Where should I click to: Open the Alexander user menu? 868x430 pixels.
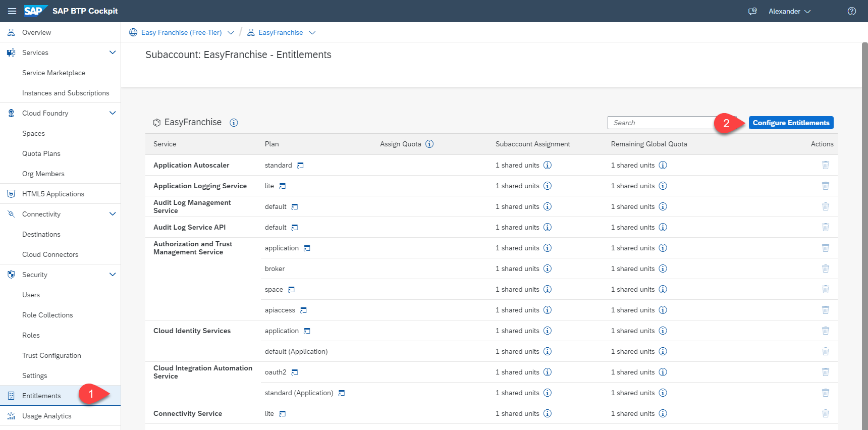(x=789, y=11)
